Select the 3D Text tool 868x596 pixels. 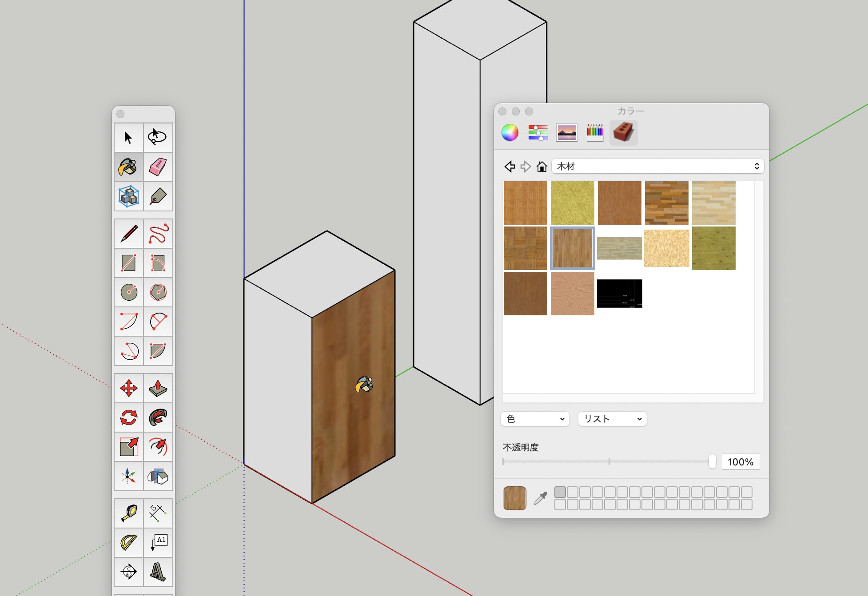[158, 572]
